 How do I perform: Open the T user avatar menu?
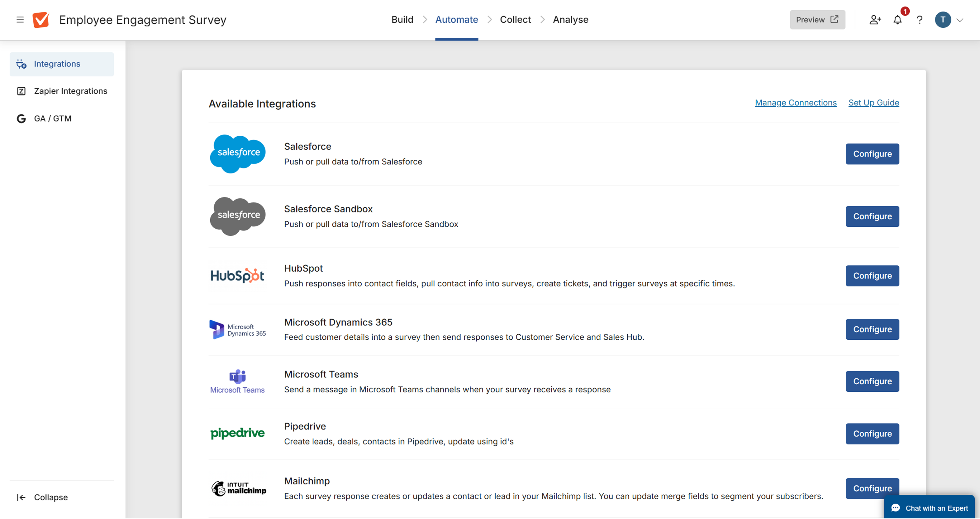click(943, 20)
